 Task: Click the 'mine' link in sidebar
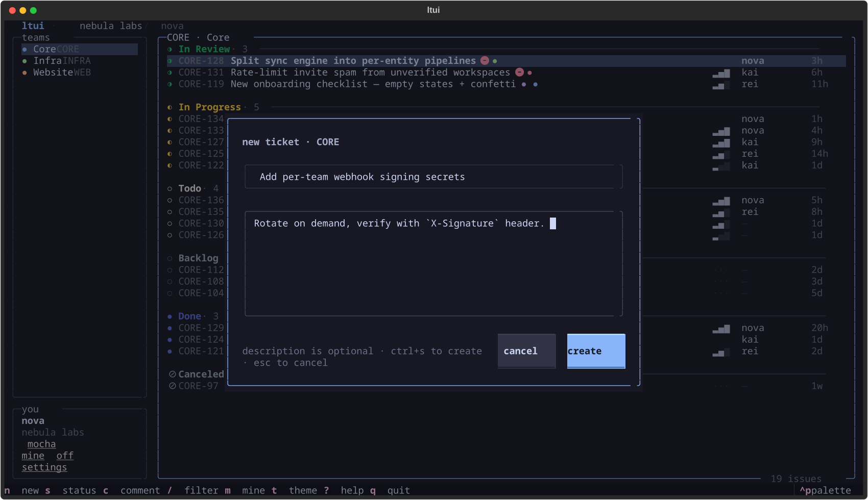(33, 456)
